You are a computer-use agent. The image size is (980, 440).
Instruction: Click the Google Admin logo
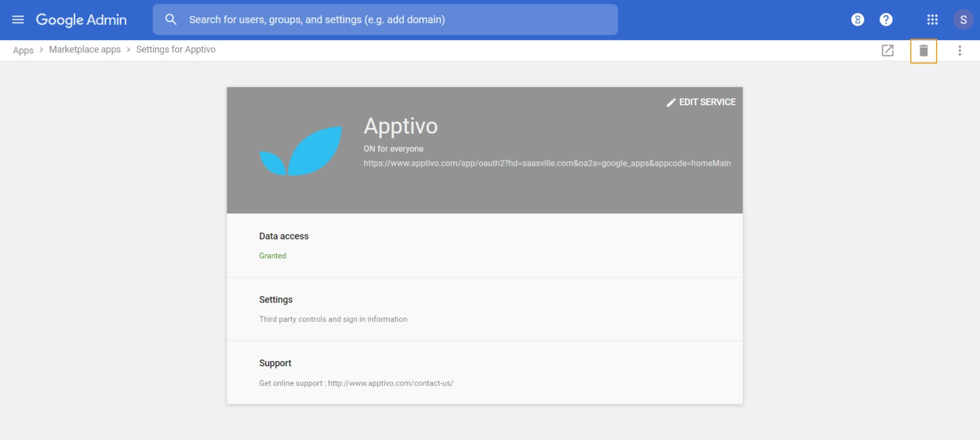81,20
